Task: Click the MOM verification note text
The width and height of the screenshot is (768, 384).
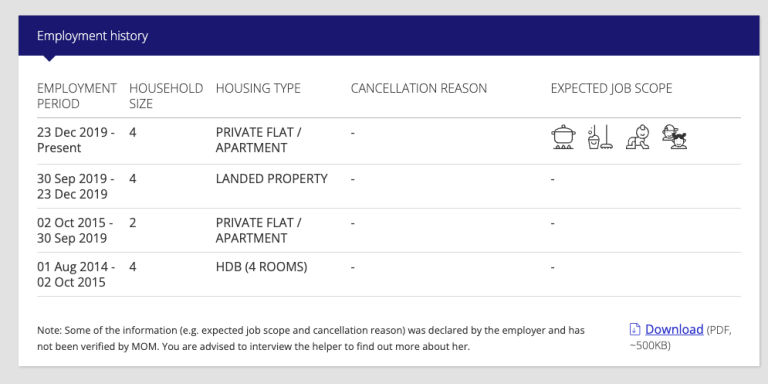Action: [x=311, y=338]
